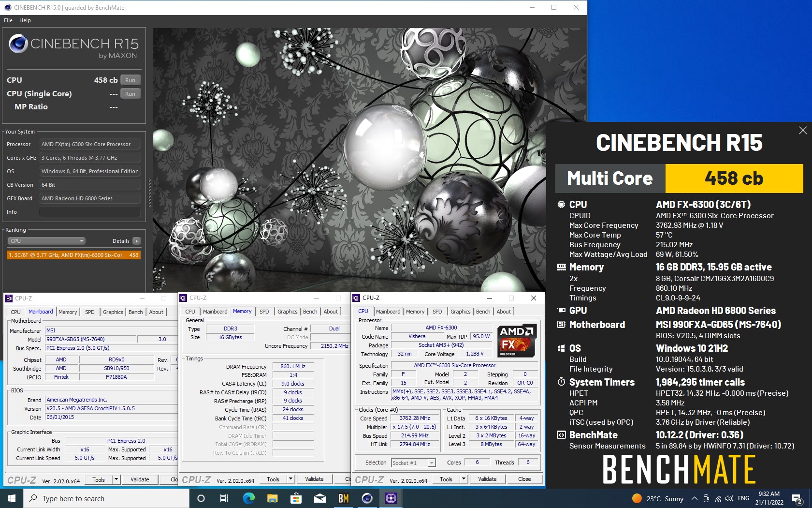Open Memory tab in left CPU-Z window
The image size is (812, 508).
[68, 312]
